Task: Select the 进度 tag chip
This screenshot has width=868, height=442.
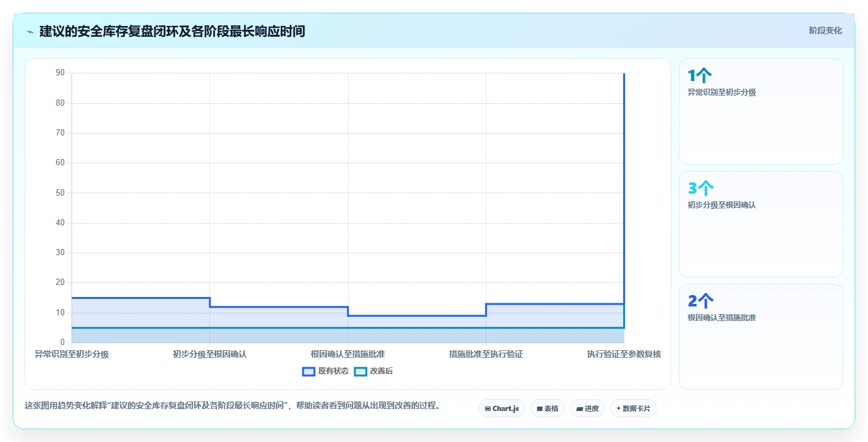Action: pos(587,408)
